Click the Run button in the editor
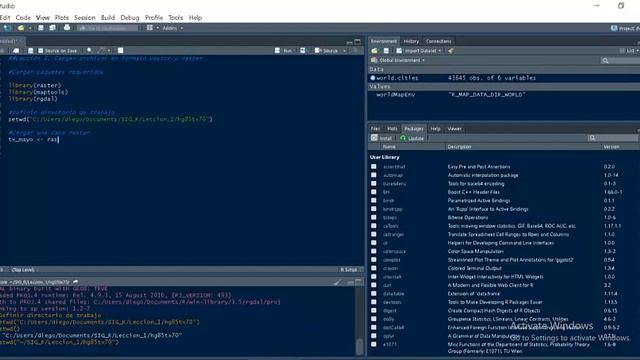Image resolution: width=640 pixels, height=360 pixels. pyautogui.click(x=284, y=51)
